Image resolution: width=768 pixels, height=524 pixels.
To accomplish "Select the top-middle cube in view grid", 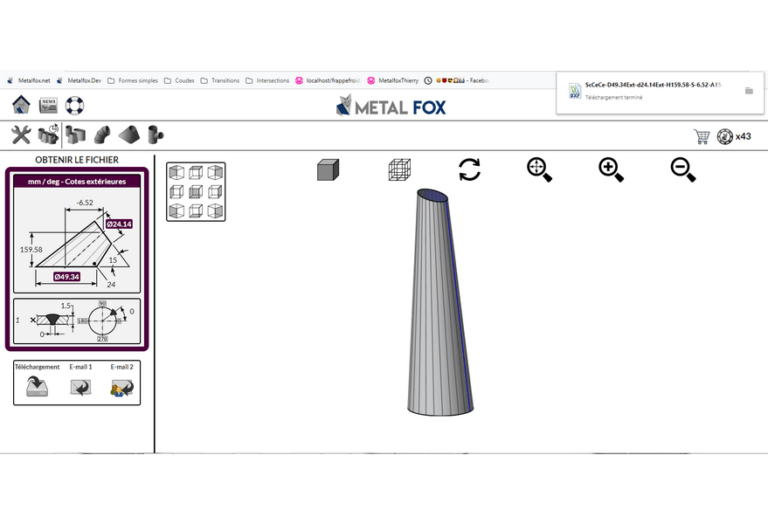I will click(196, 172).
